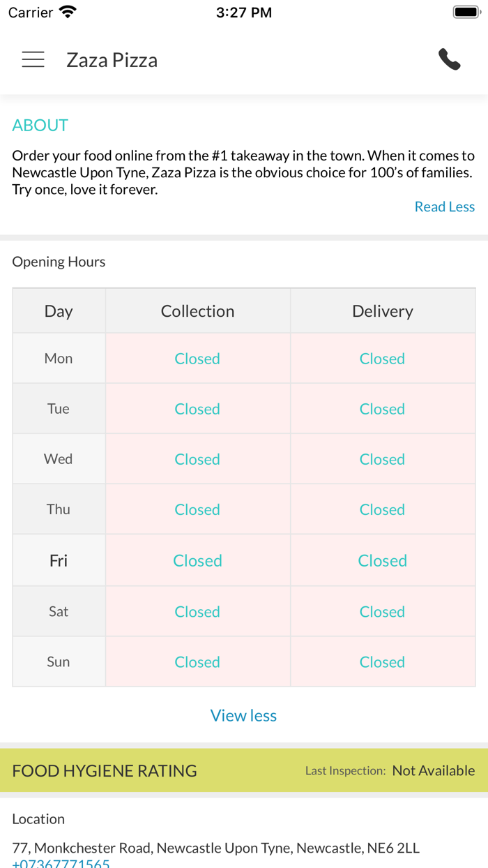Tap Monday's Collection Closed cell
This screenshot has height=868, width=488.
tap(197, 359)
